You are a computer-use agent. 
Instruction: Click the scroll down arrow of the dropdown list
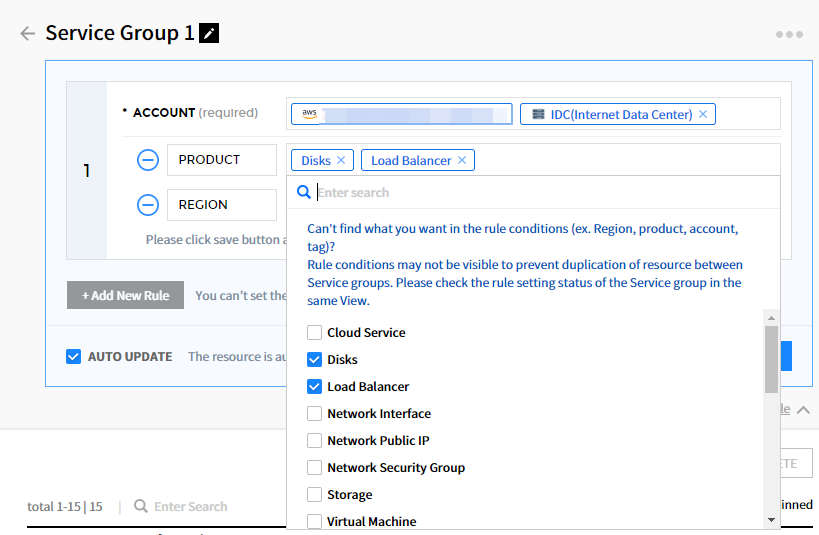coord(771,520)
